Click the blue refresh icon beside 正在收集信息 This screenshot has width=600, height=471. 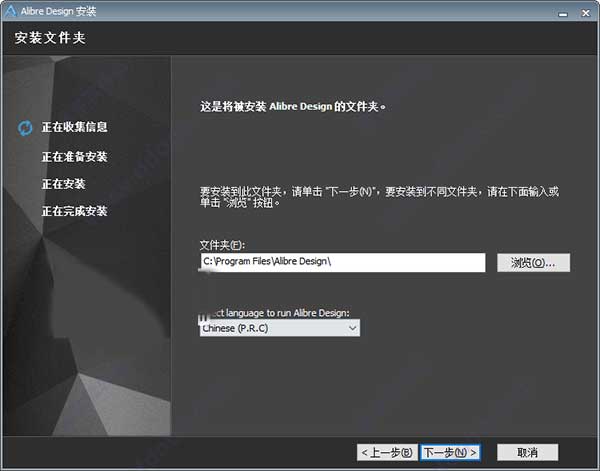25,128
